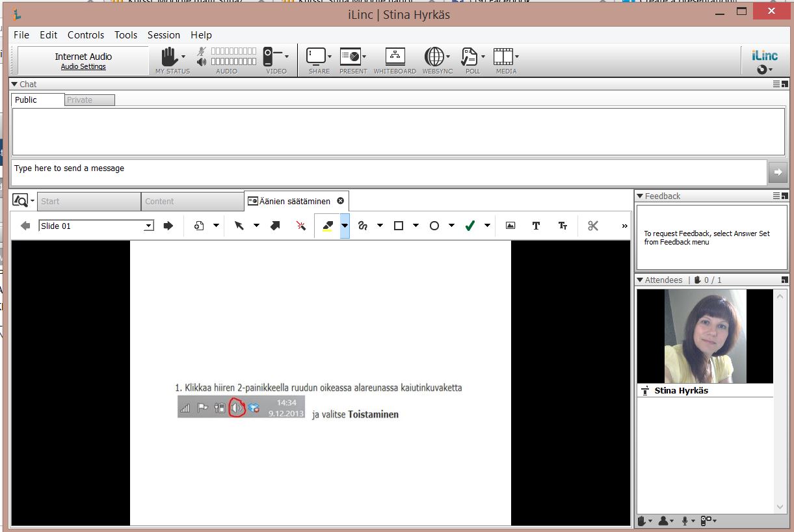
Task: Open the Session menu
Action: click(x=164, y=35)
